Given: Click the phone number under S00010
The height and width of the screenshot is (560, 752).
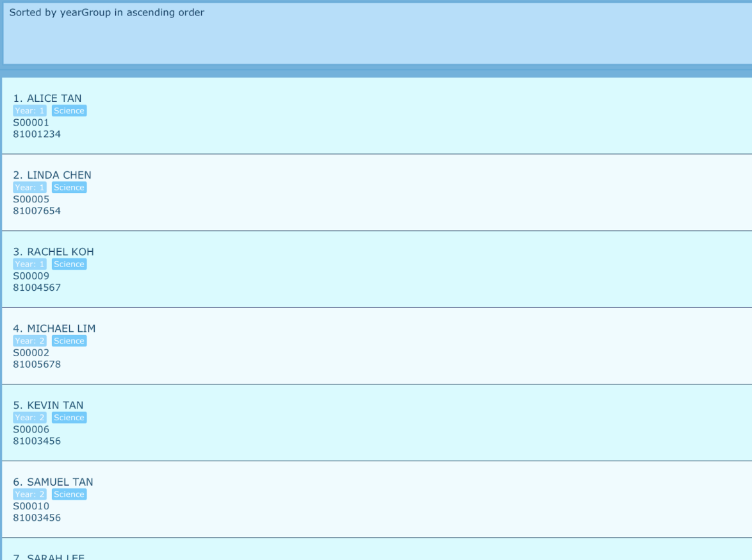Looking at the screenshot, I should (37, 518).
